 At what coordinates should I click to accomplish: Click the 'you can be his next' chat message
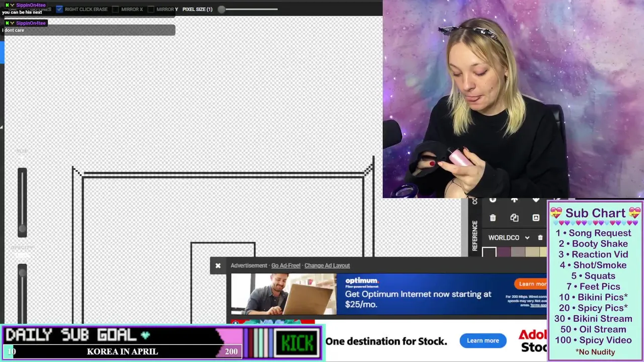(22, 12)
